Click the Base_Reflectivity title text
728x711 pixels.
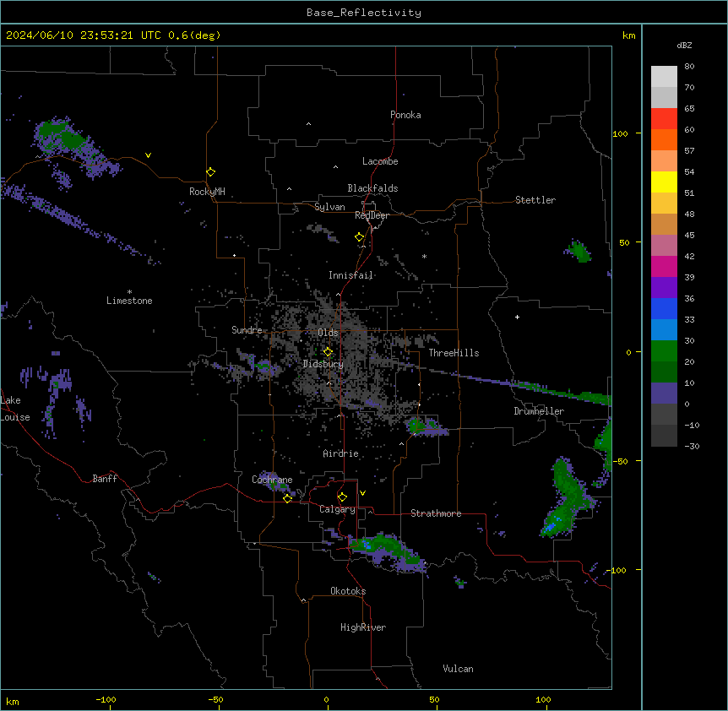pyautogui.click(x=364, y=13)
